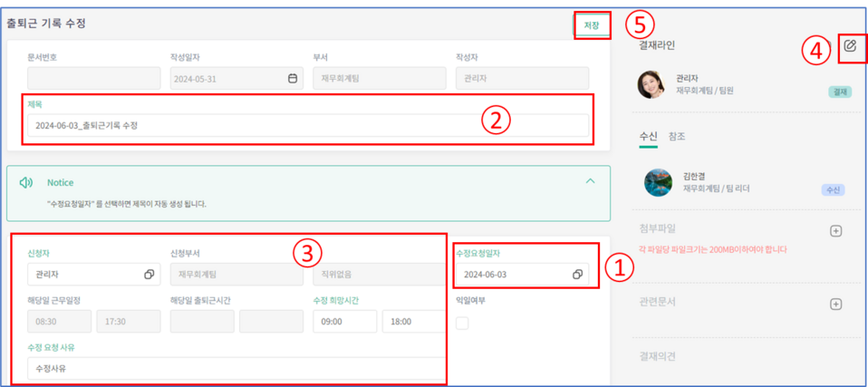The height and width of the screenshot is (387, 868).
Task: Toggle the 익일여부 checkbox
Action: (462, 323)
